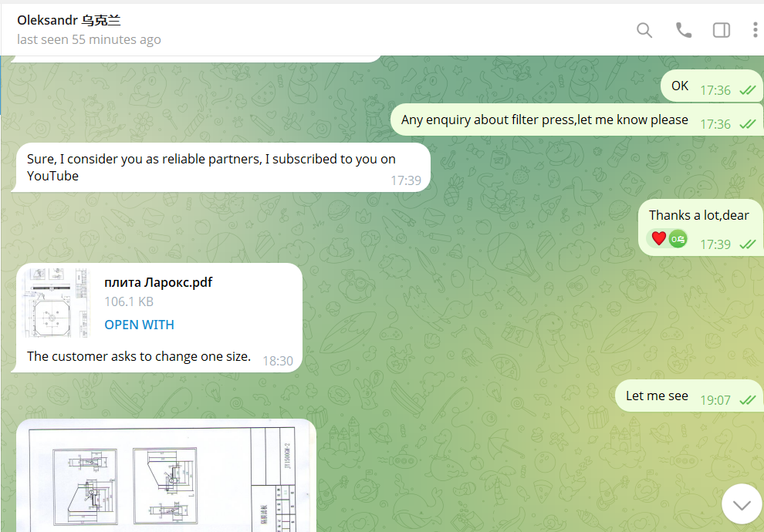The width and height of the screenshot is (764, 532).
Task: Start a voice call with Oleksandr
Action: 684,30
